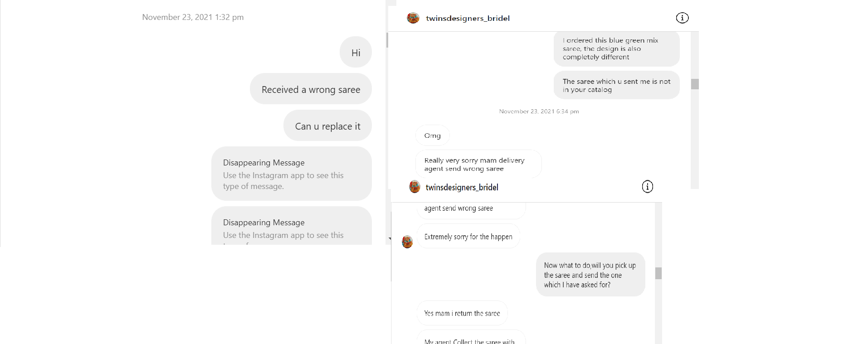Select the 'Received a wrong saree' message
Image resolution: width=868 pixels, height=344 pixels.
311,89
